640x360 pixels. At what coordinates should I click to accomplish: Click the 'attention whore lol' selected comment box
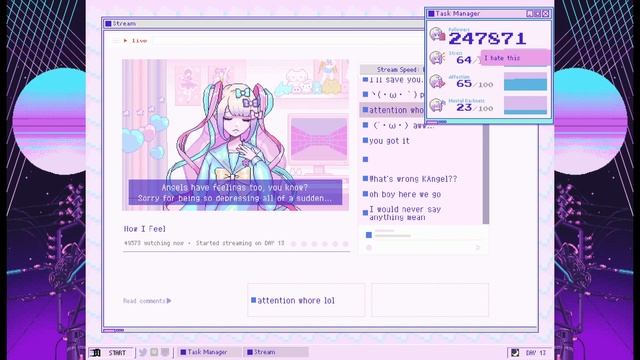pos(306,300)
